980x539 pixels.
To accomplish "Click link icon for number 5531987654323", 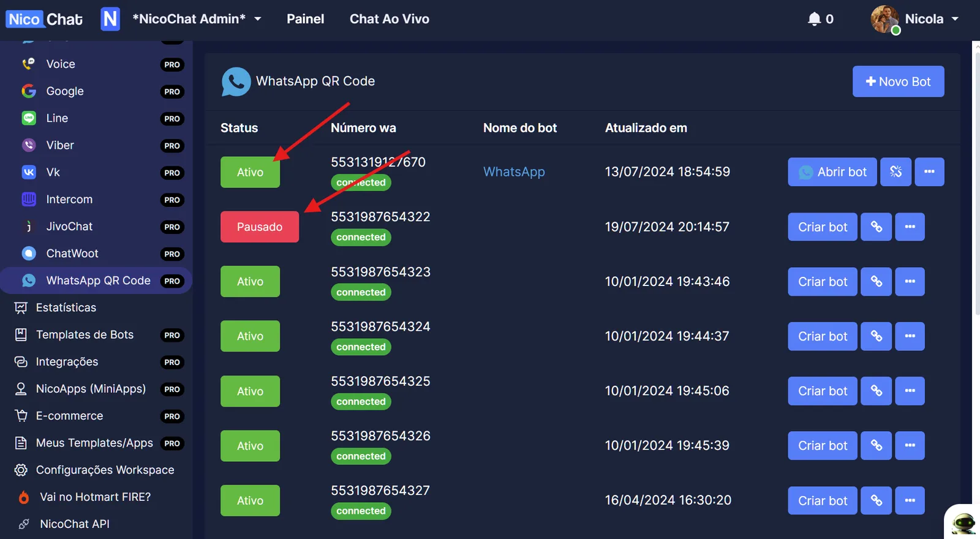I will 876,282.
